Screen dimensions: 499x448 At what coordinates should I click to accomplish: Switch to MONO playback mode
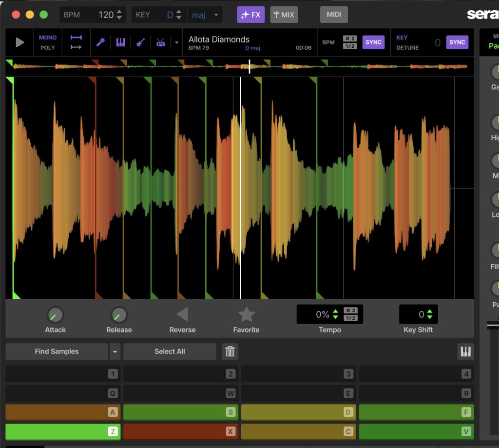coord(48,38)
